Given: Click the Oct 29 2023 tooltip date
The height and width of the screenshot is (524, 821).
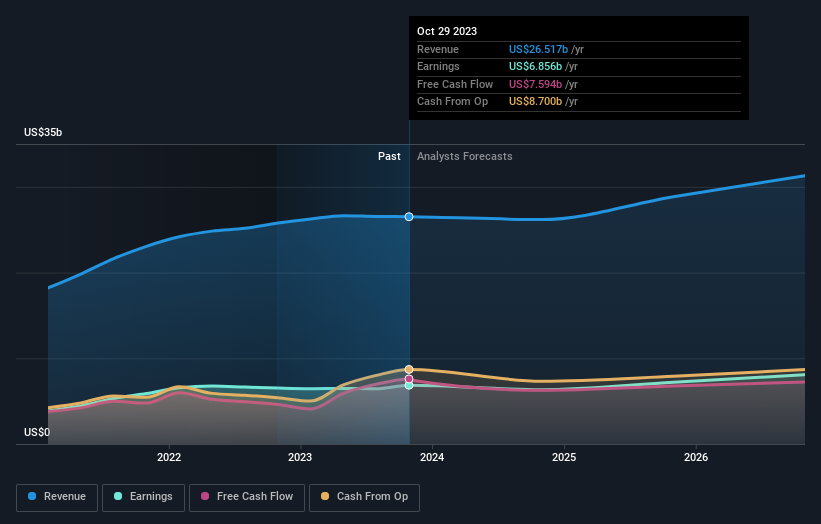Looking at the screenshot, I should pos(447,31).
